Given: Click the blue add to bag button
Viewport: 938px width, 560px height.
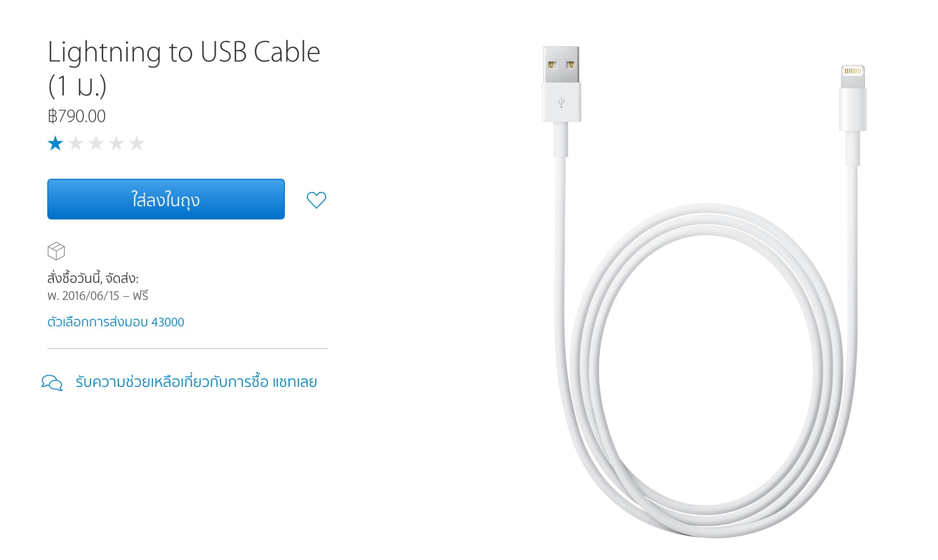Looking at the screenshot, I should pos(166,199).
